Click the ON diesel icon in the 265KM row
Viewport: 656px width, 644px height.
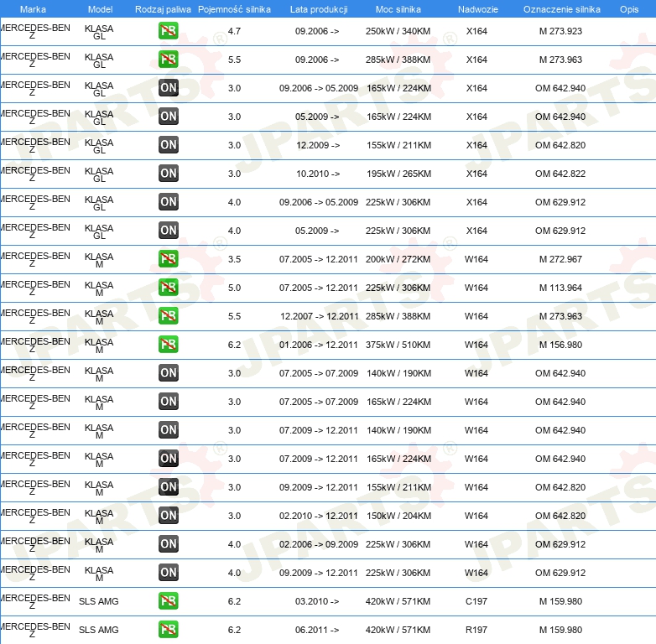click(169, 174)
